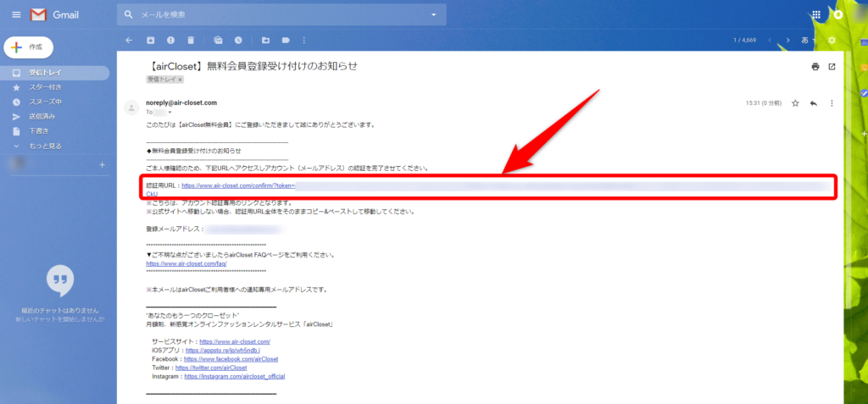Click the email subject 無料会員登録受け付けのお知らせ
Screen dimensions: 868x404
[x=282, y=66]
